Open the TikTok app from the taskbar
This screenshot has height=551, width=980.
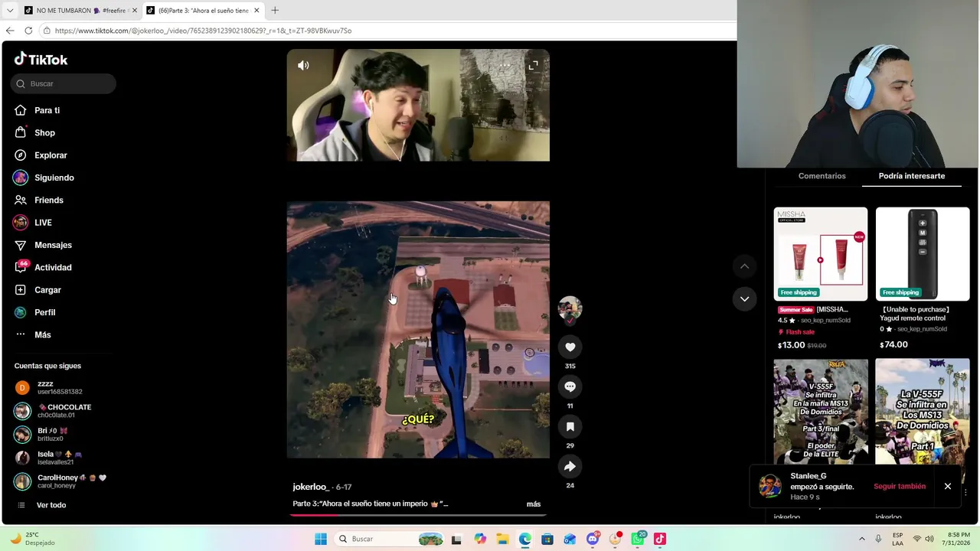tap(660, 539)
